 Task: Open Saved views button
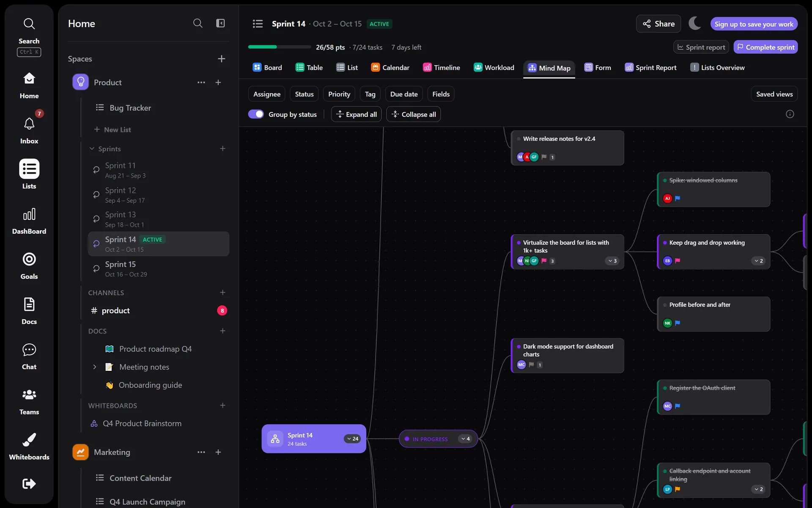coord(774,94)
